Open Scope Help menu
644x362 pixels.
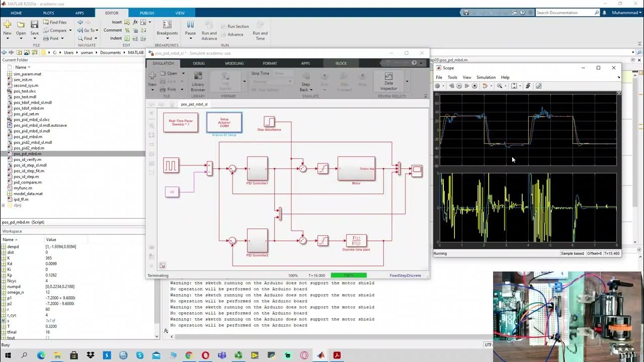(x=505, y=77)
